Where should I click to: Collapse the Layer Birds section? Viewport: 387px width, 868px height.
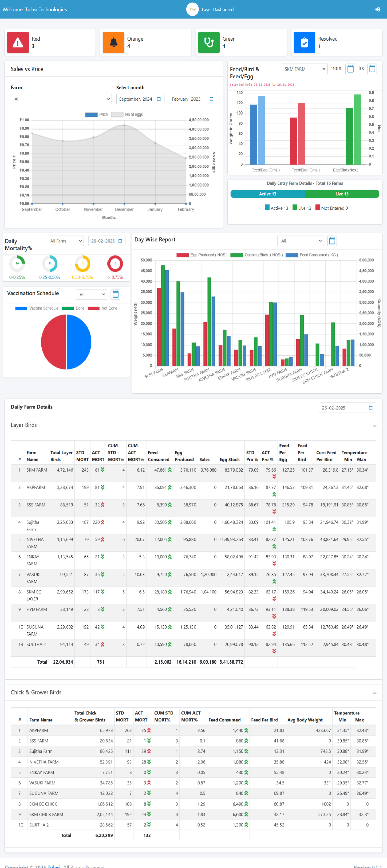click(374, 426)
